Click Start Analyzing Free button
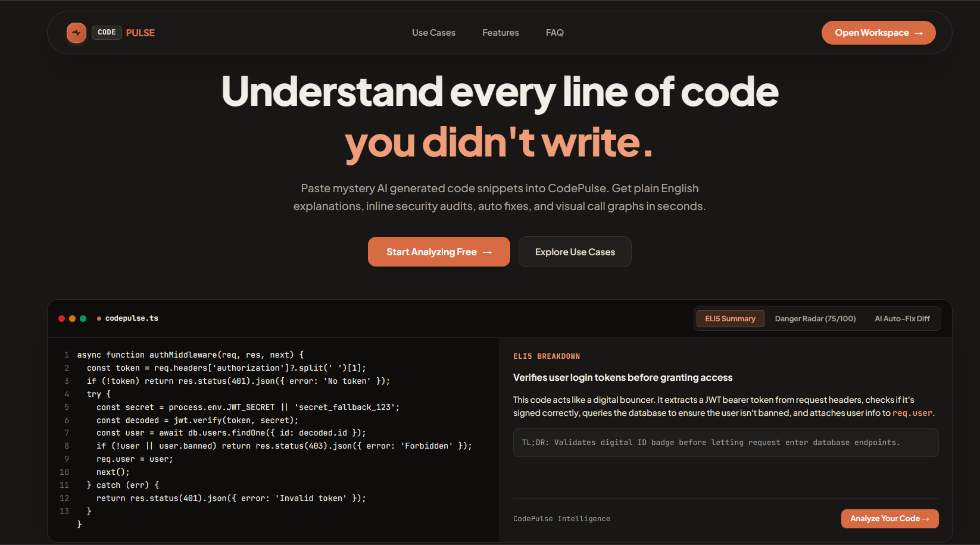Screen dimensions: 980x545 [x=439, y=252]
